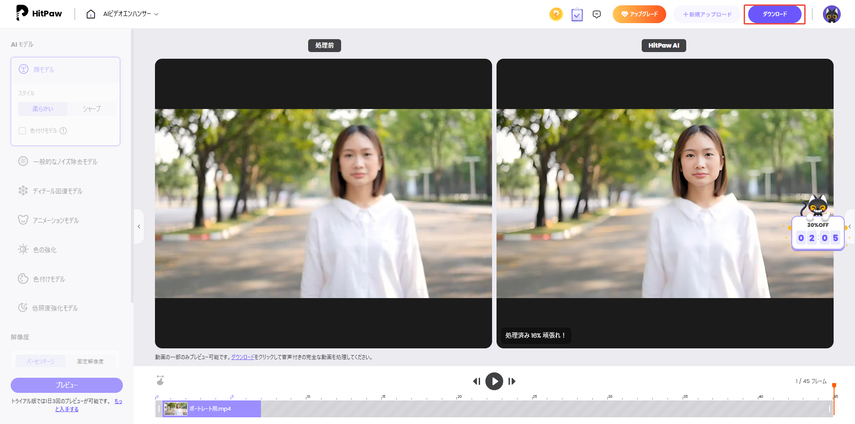Screen dimensions: 855x424
Task: Open the user avatar menu
Action: 832,14
